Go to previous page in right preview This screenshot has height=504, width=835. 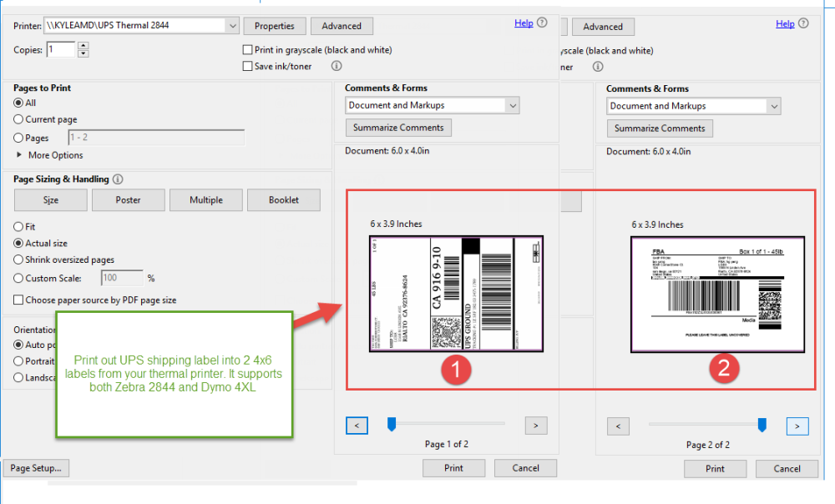pyautogui.click(x=618, y=426)
